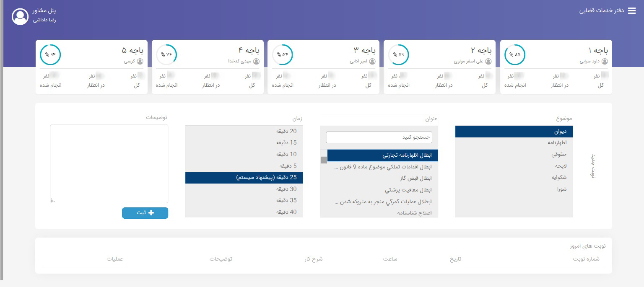Select title ابطال اقدامات تملکي موضوع ماده 9
Image resolution: width=644 pixels, height=287 pixels.
click(x=382, y=167)
